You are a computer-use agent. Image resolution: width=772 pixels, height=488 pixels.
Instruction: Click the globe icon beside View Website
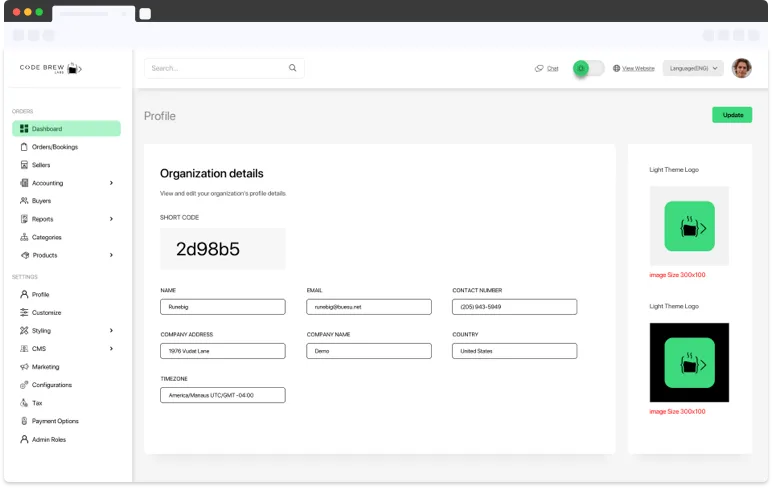[617, 68]
